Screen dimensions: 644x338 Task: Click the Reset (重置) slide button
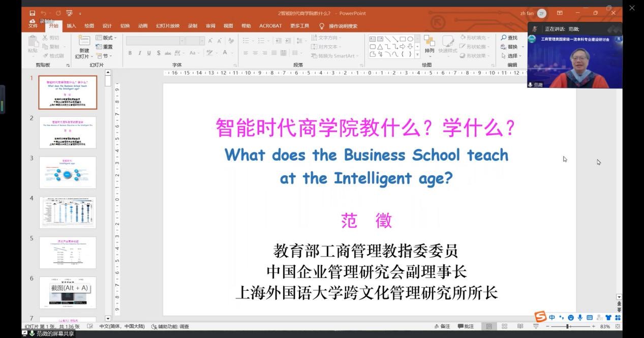point(104,47)
